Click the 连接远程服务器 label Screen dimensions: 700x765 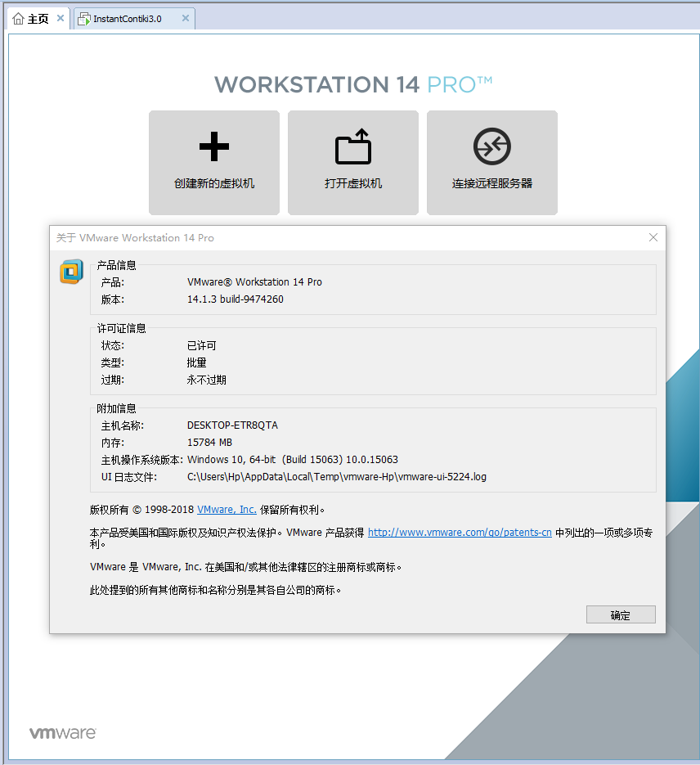tap(491, 183)
